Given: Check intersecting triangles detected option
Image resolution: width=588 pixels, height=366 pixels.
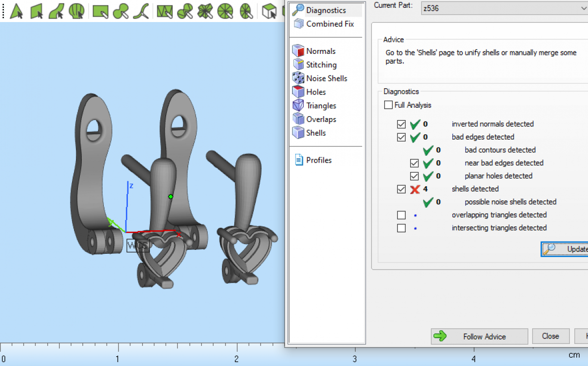Looking at the screenshot, I should tap(402, 228).
